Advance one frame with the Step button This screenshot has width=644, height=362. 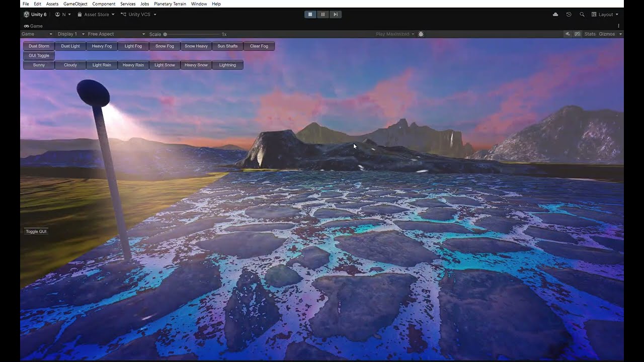336,15
